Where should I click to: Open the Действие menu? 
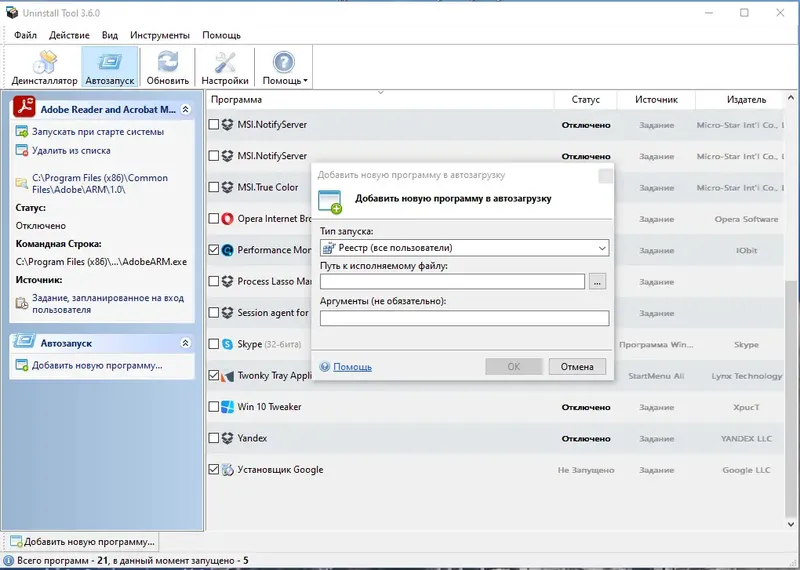point(69,35)
